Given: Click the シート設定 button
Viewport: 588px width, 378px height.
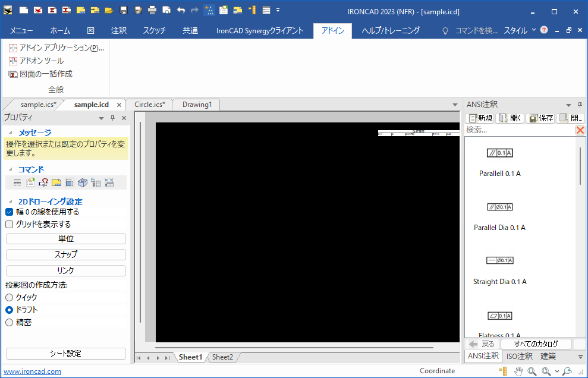Looking at the screenshot, I should pyautogui.click(x=65, y=354).
